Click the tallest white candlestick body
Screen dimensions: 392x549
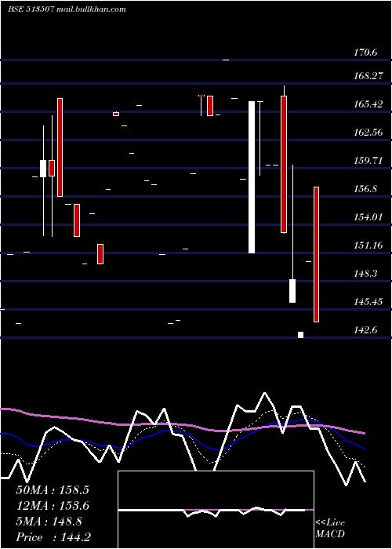[x=252, y=176]
